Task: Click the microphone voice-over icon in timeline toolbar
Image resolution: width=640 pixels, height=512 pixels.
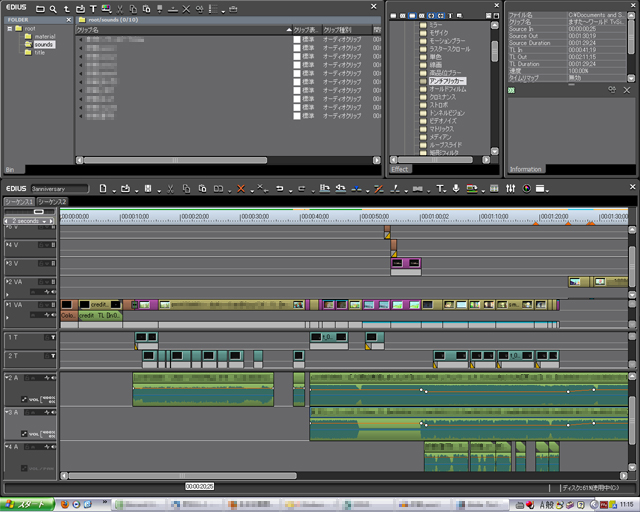Action: 457,187
